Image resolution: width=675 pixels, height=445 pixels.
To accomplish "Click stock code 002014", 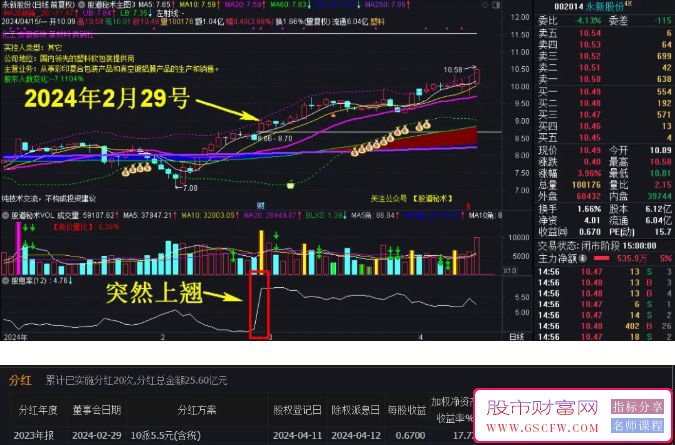I will 569,7.
